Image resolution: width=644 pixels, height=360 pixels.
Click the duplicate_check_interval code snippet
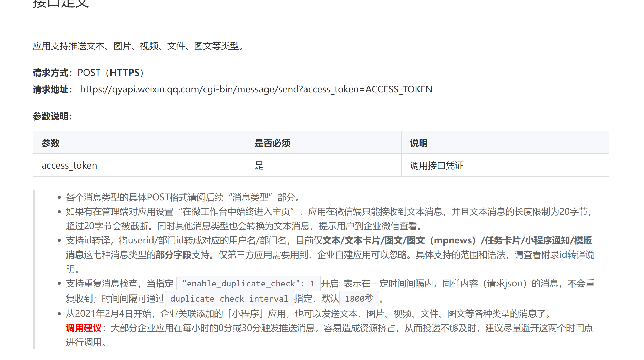pyautogui.click(x=229, y=299)
